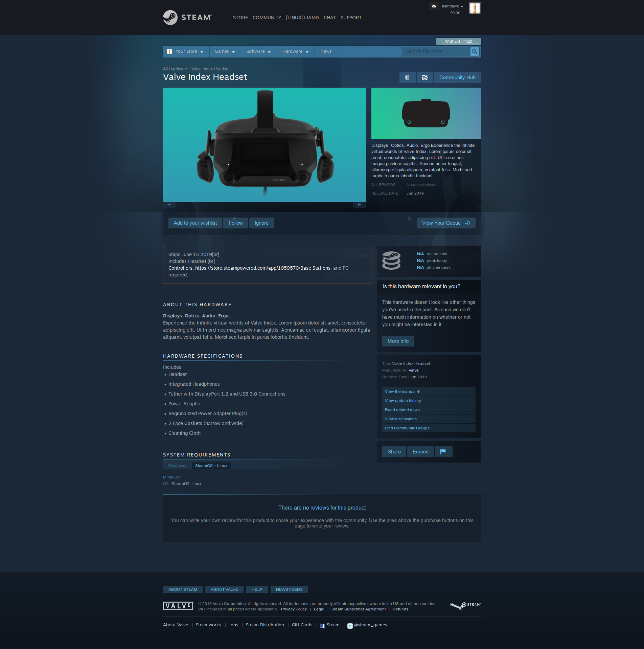This screenshot has width=644, height=649.
Task: Click the Valve manufacturer link
Action: (413, 370)
